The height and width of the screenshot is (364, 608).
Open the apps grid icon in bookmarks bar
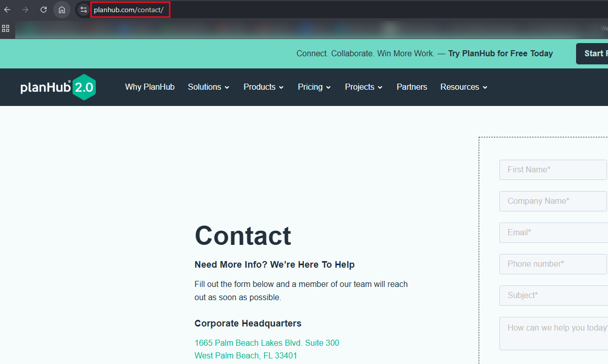point(6,28)
